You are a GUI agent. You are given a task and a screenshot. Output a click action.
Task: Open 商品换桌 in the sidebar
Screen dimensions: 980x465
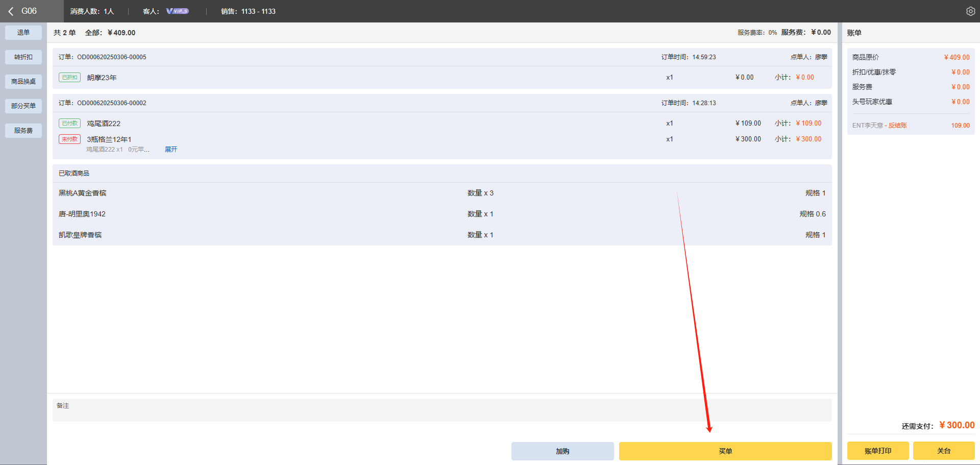(x=23, y=82)
